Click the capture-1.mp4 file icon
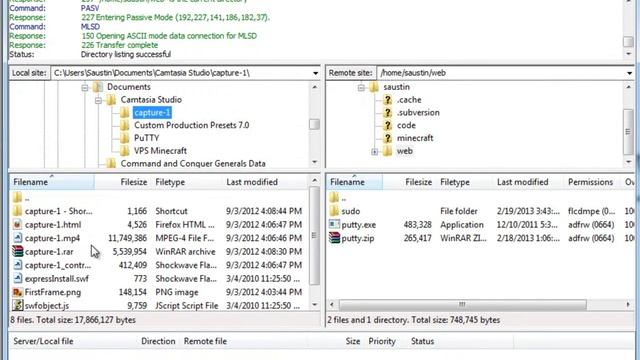The image size is (640, 360). pyautogui.click(x=17, y=238)
